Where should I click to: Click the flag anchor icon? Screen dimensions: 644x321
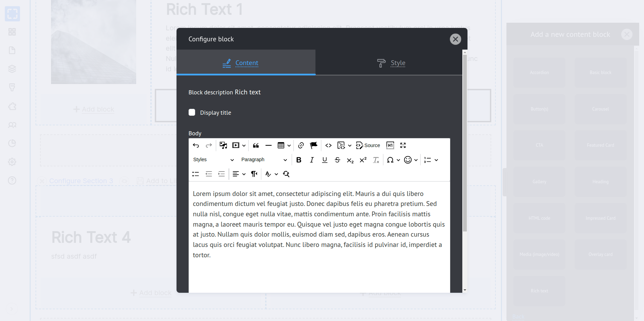[x=314, y=145]
